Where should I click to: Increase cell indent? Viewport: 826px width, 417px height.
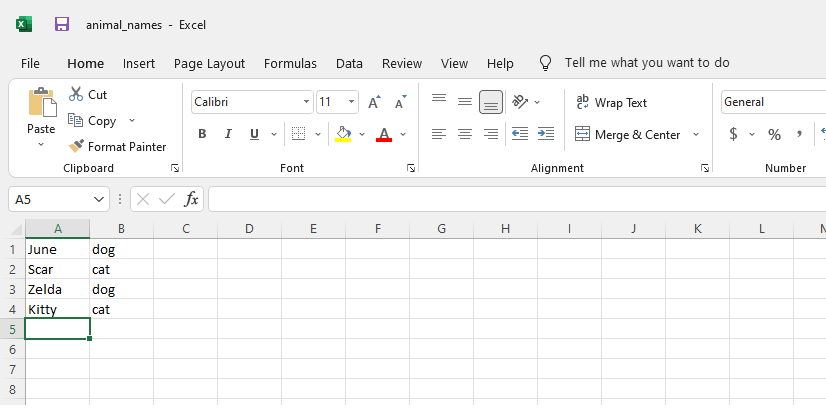(546, 134)
